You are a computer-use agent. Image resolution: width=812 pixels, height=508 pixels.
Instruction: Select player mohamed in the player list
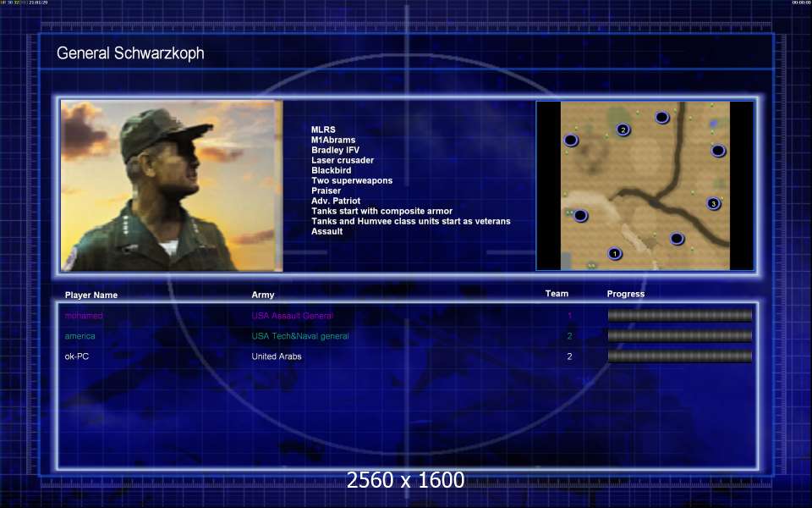click(x=84, y=316)
